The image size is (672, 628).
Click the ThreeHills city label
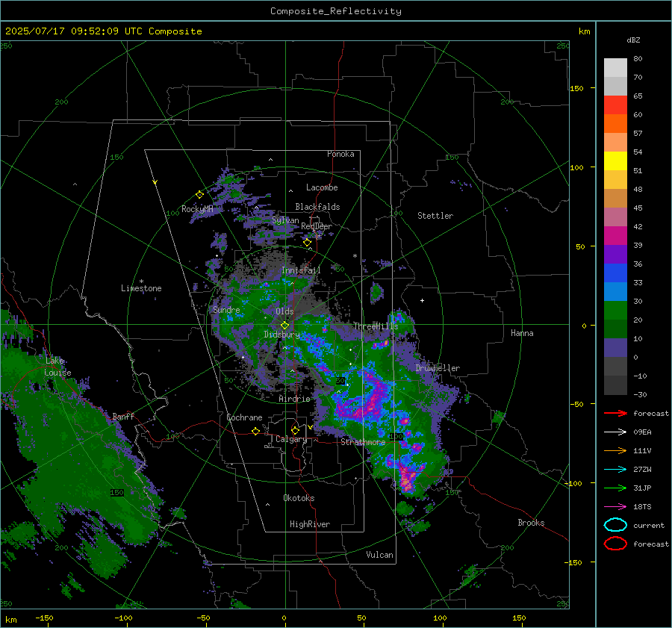[x=376, y=326]
